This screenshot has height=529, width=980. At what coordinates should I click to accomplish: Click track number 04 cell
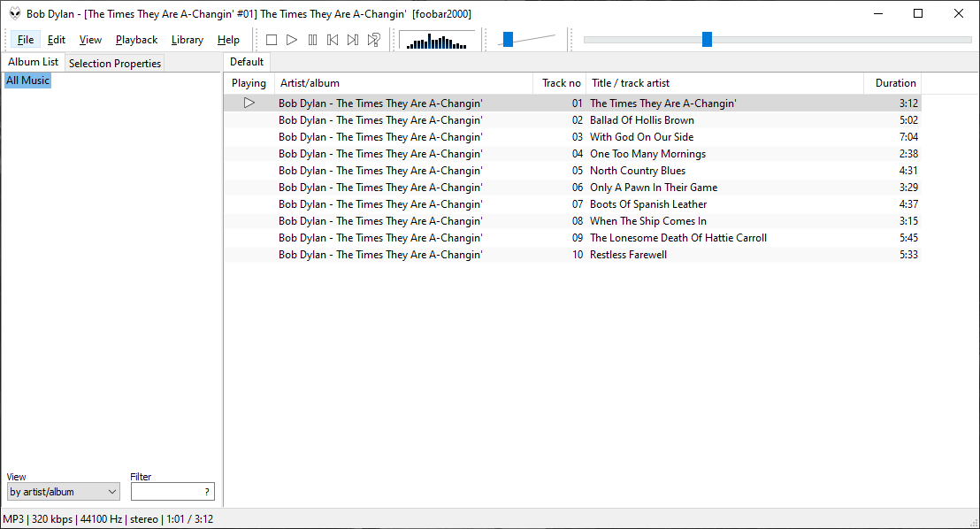[577, 154]
